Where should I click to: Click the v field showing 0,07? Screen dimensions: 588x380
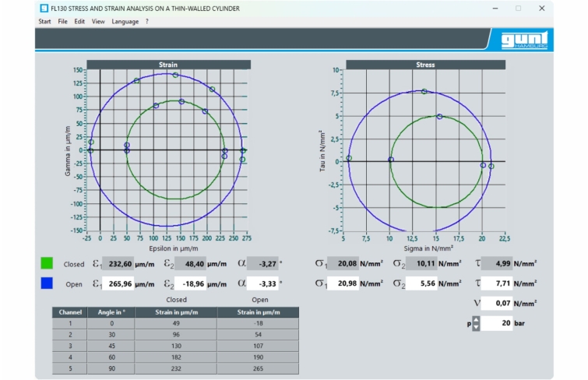point(502,303)
